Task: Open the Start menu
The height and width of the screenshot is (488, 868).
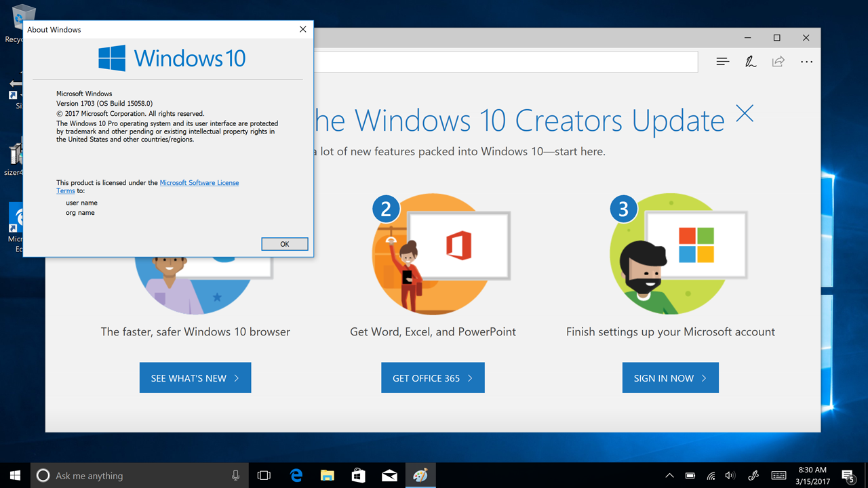Action: point(14,475)
